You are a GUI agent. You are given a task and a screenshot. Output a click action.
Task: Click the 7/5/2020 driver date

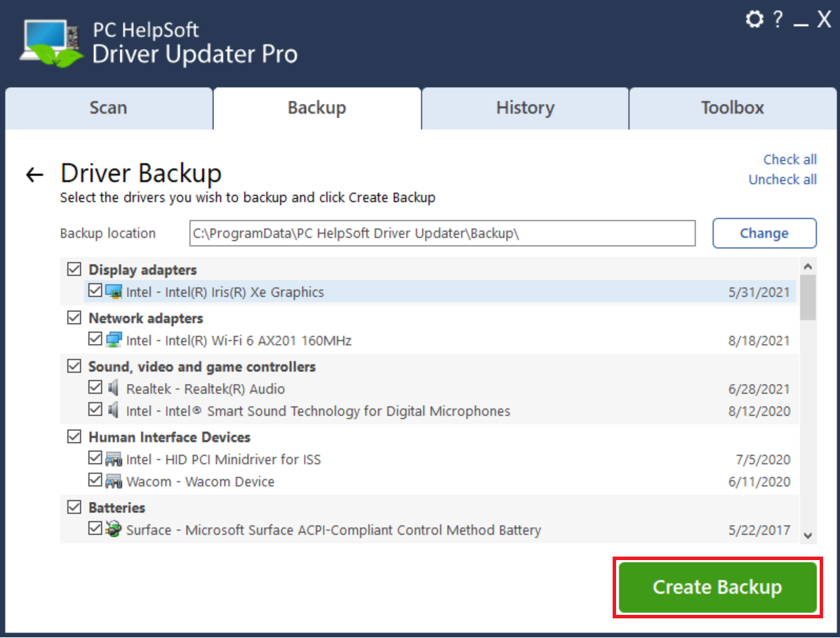tap(763, 460)
